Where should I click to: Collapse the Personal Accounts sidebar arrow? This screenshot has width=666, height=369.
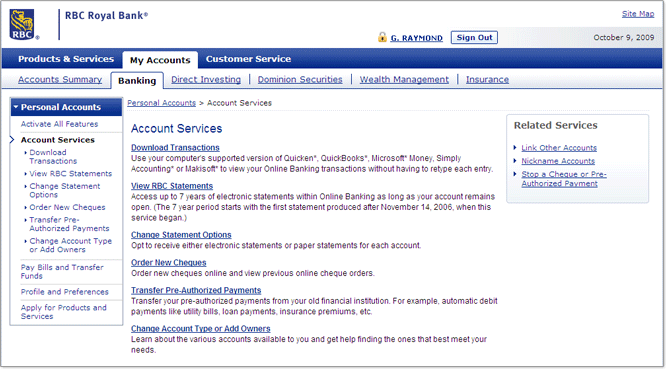tap(16, 107)
